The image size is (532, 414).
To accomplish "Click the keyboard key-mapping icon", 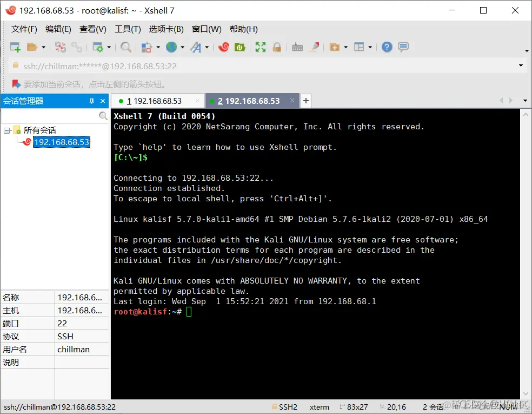I will pos(297,47).
